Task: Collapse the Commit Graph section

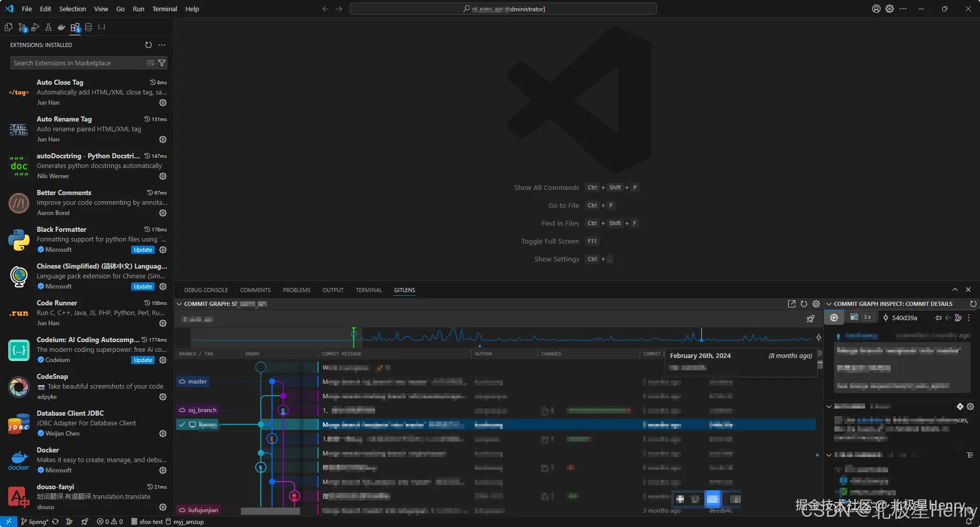Action: (x=179, y=304)
